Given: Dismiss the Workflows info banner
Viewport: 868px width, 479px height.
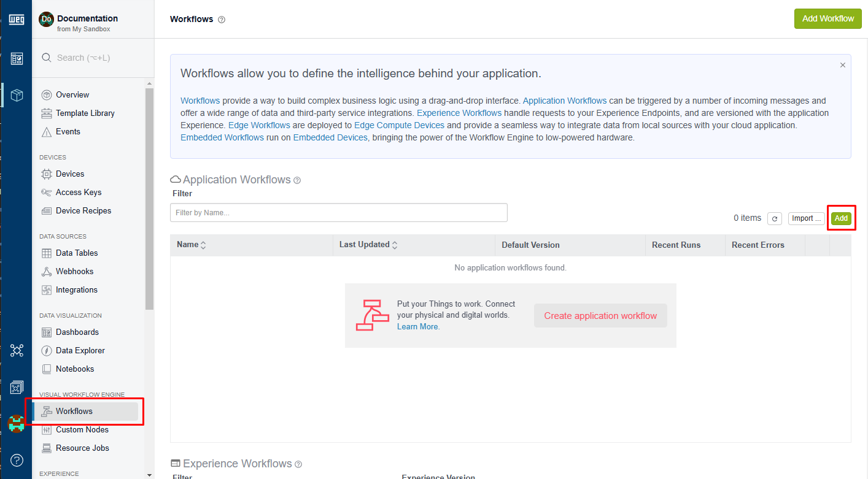Looking at the screenshot, I should [x=842, y=65].
